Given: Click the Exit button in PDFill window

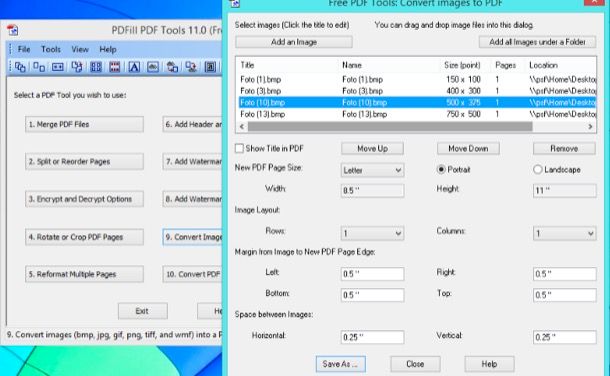Looking at the screenshot, I should click(x=143, y=311).
